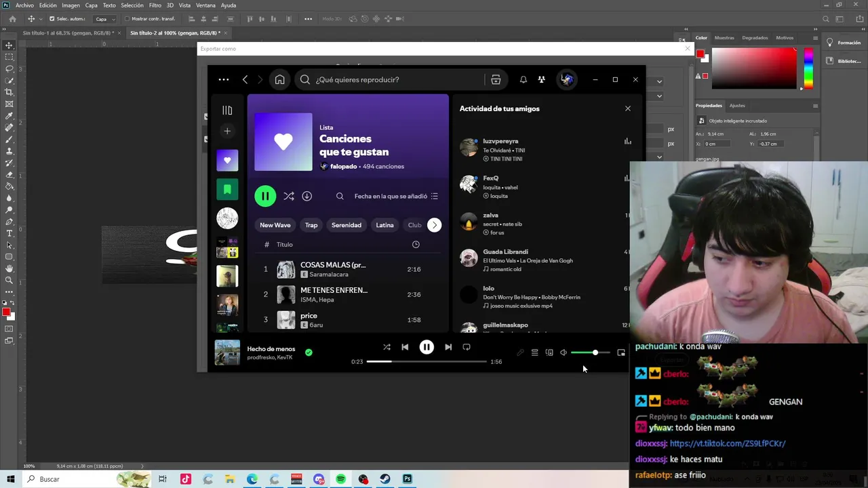Open Photoshop Capa menu
The image size is (868, 488).
pyautogui.click(x=91, y=5)
